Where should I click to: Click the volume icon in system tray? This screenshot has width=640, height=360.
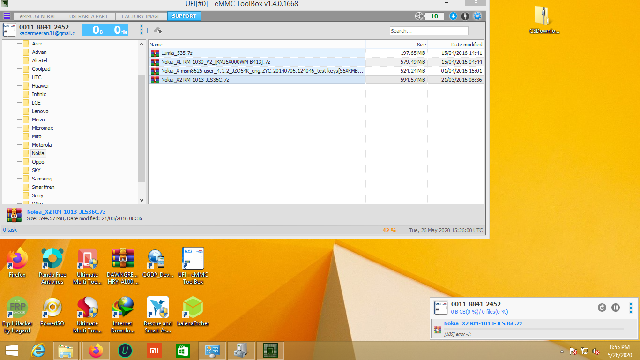[596, 351]
